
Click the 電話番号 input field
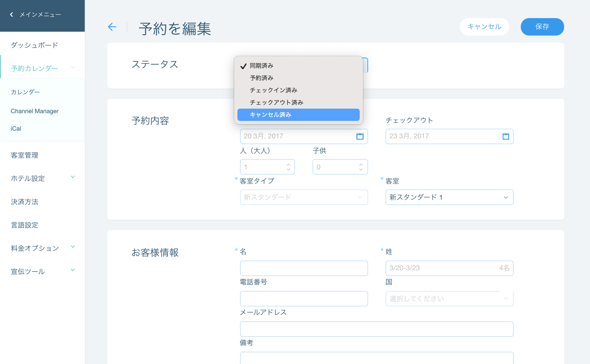[x=304, y=299]
